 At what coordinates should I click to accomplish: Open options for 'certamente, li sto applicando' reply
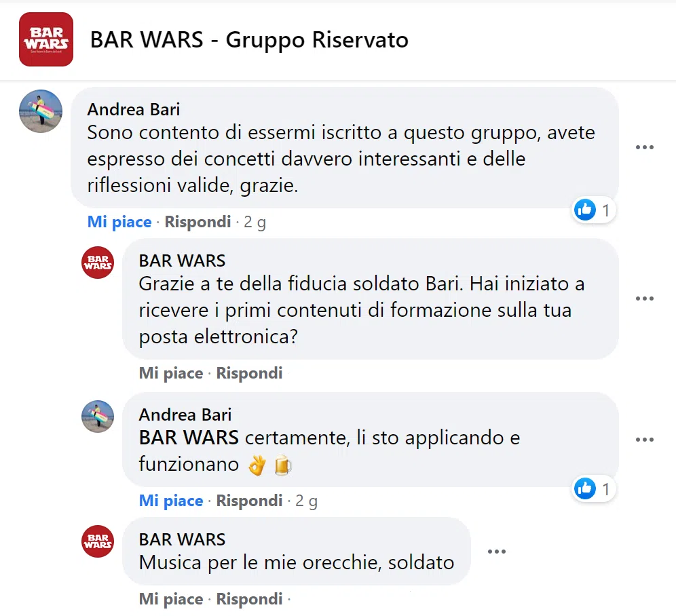(x=645, y=440)
